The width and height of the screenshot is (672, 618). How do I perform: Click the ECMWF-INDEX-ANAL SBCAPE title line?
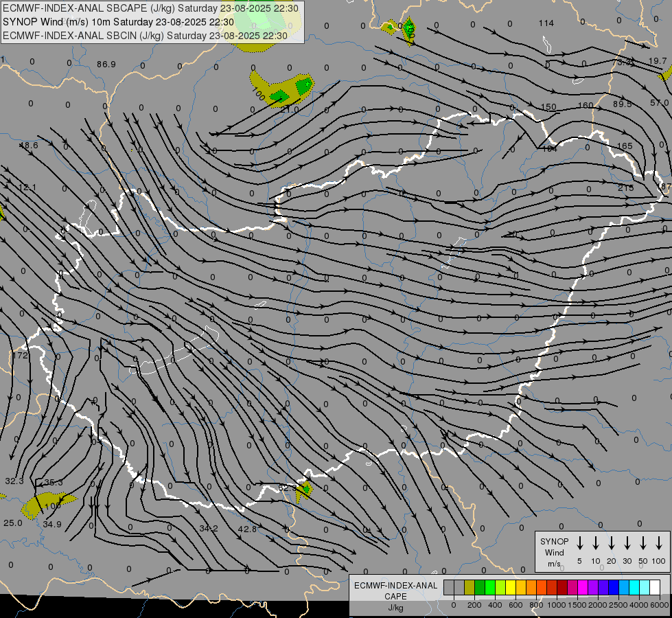(x=150, y=8)
